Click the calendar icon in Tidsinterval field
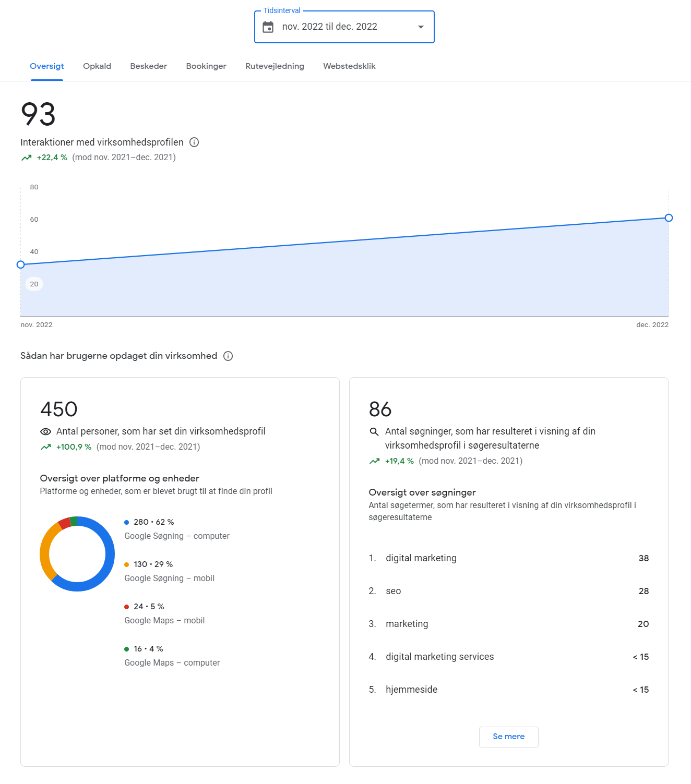Image resolution: width=691 pixels, height=784 pixels. click(x=268, y=27)
